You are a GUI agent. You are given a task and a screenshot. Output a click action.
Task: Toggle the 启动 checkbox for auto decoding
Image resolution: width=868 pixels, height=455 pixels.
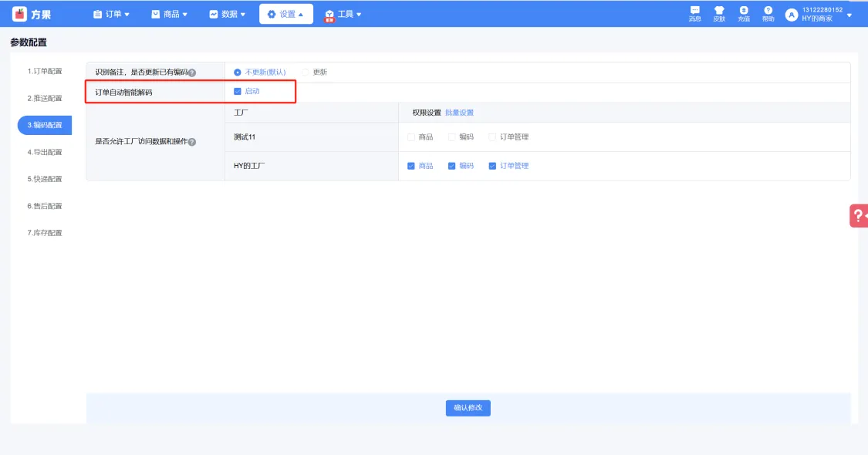pos(238,92)
